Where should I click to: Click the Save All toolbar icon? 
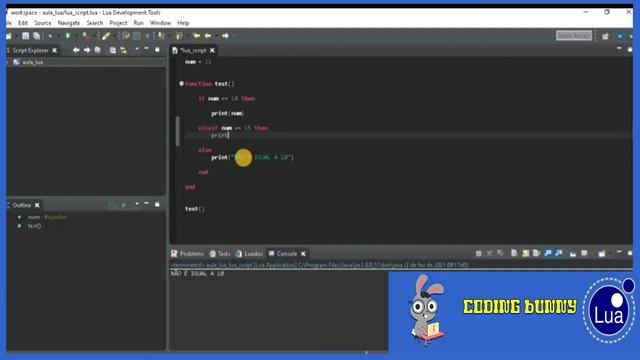(x=36, y=36)
